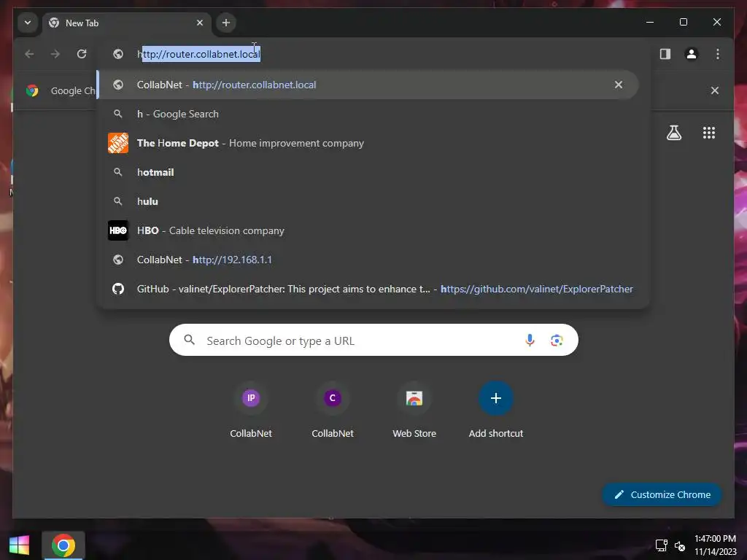The width and height of the screenshot is (747, 560).
Task: Open the Google apps grid
Action: [x=709, y=133]
